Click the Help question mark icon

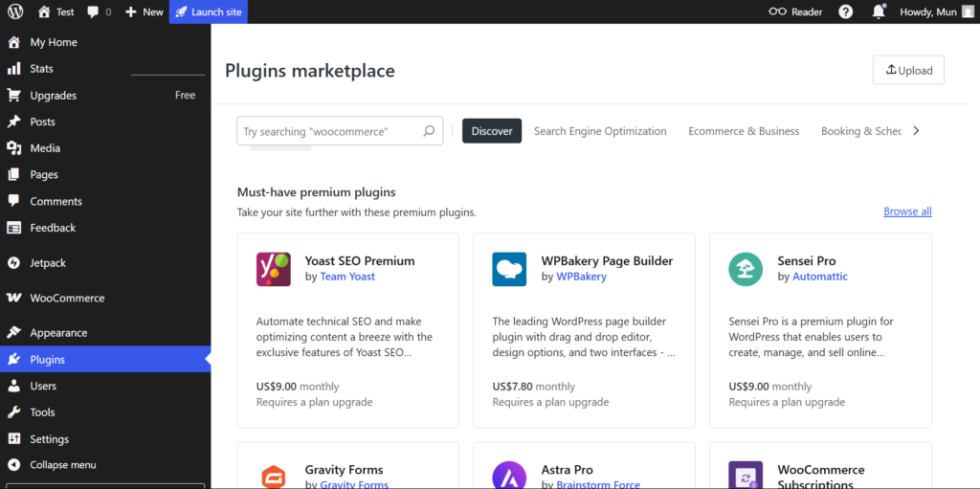pyautogui.click(x=845, y=12)
